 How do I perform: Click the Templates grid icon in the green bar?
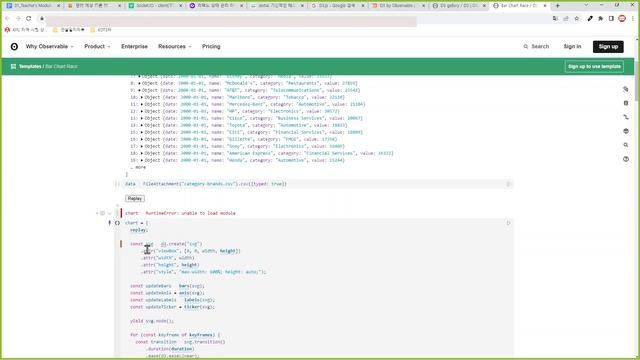(13, 67)
